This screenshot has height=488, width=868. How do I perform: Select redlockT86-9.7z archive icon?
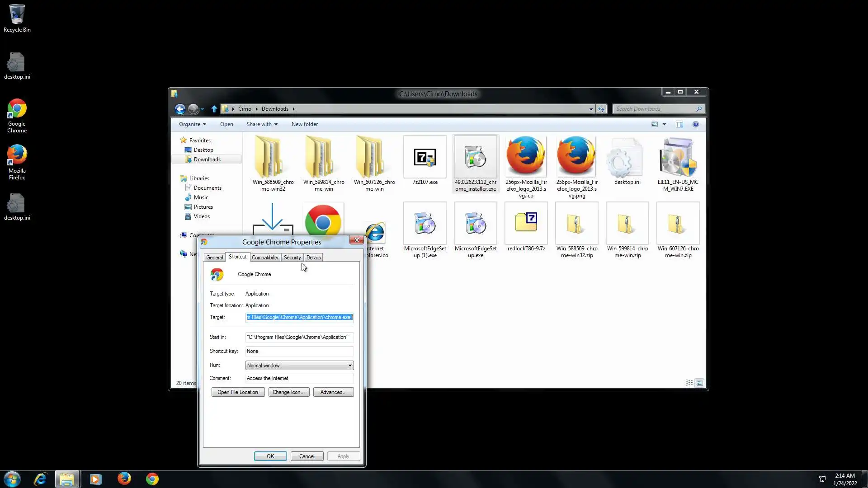(526, 223)
